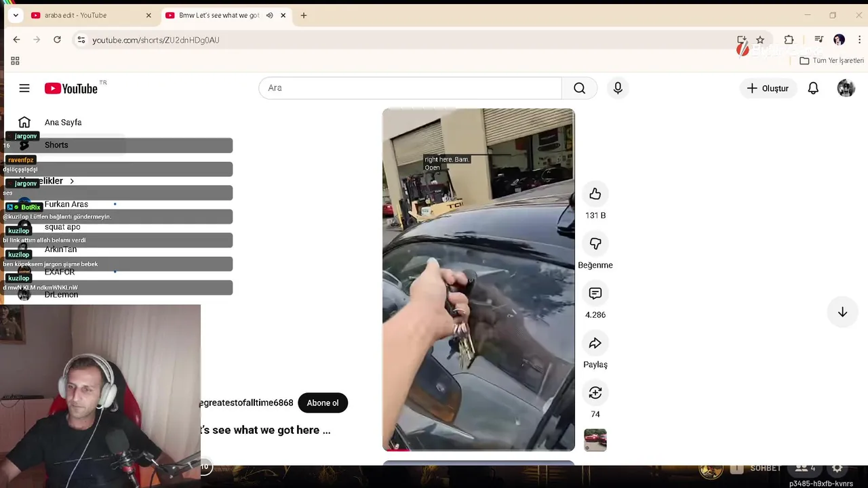Viewport: 868px width, 488px height.
Task: Mute the tab via speaker icon
Action: coord(269,15)
